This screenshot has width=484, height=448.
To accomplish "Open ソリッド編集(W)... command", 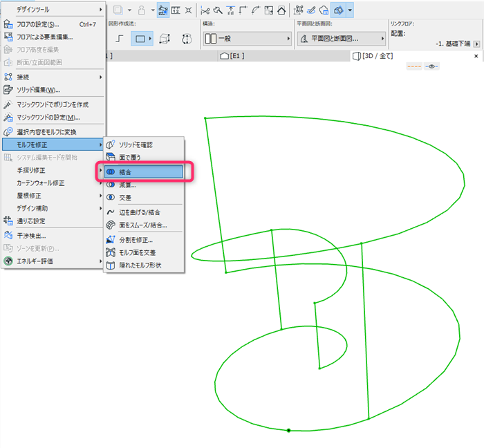I will (x=53, y=90).
